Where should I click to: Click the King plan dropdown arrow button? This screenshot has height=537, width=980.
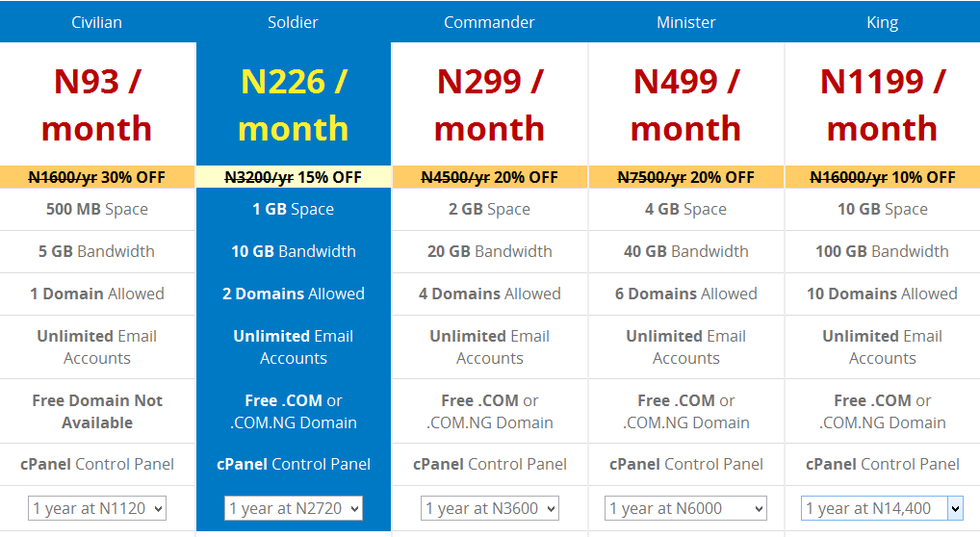pyautogui.click(x=955, y=508)
